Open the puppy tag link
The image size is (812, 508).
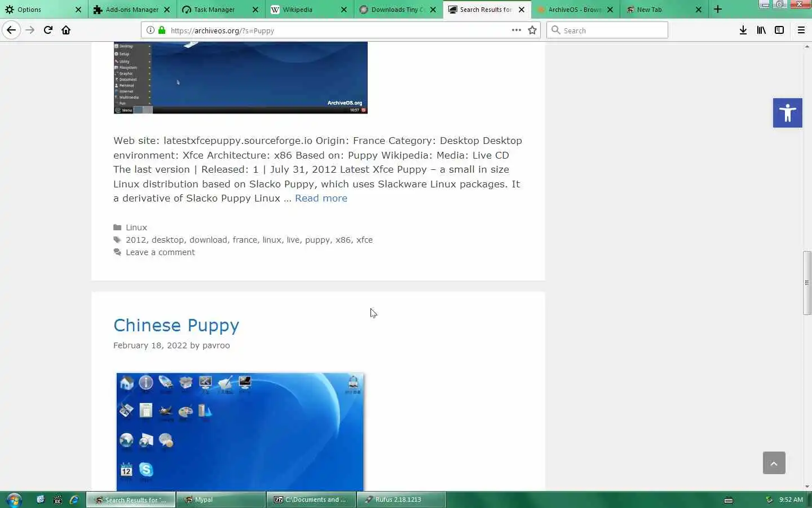pyautogui.click(x=317, y=240)
